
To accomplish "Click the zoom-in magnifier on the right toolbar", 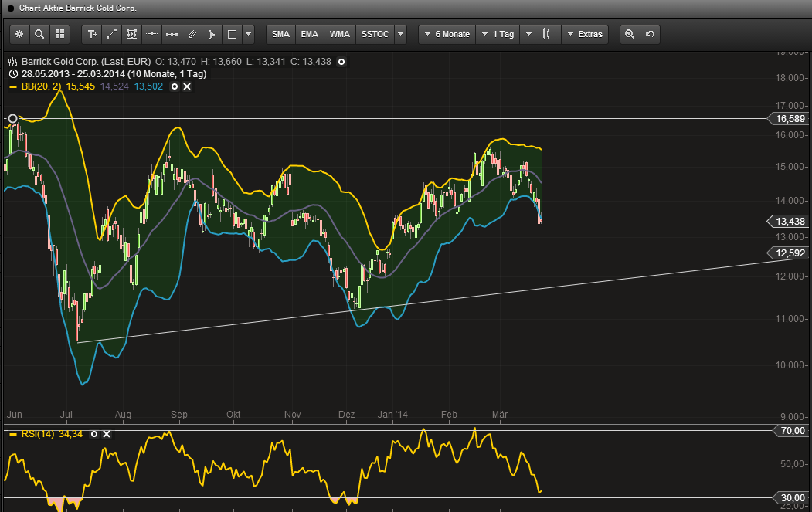I will [x=630, y=34].
